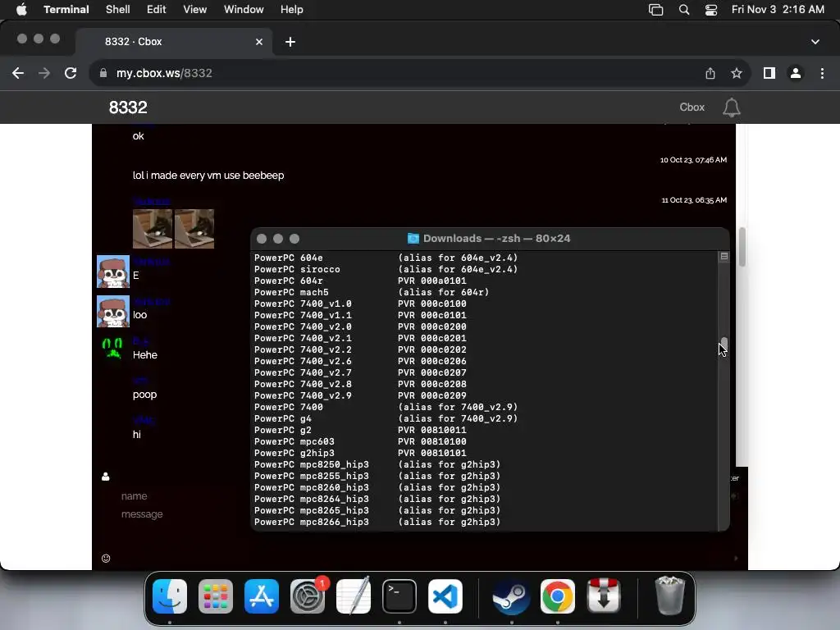Open the Window menu

(x=243, y=10)
